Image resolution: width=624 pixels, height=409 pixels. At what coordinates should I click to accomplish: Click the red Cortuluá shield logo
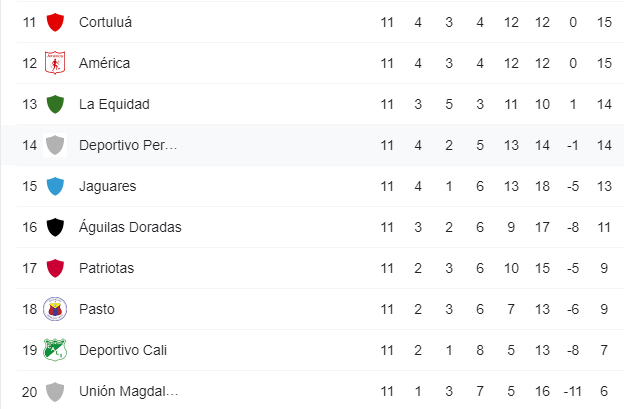(x=55, y=22)
